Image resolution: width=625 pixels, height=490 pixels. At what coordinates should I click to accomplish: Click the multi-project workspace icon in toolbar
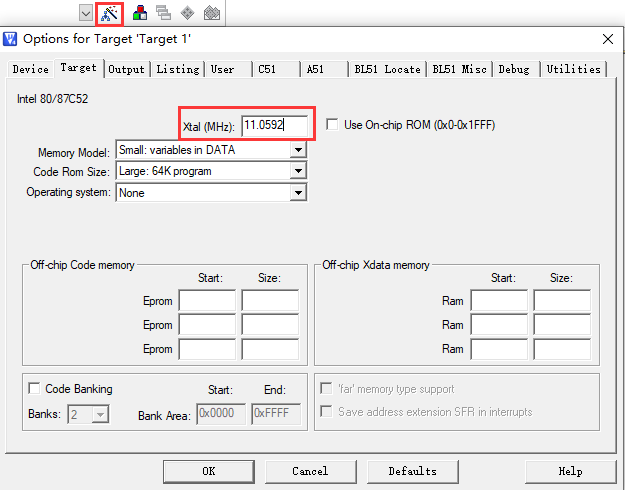pos(163,13)
